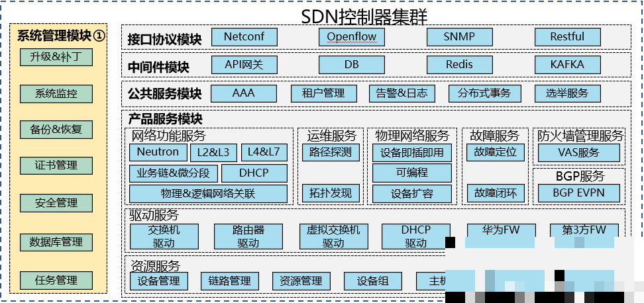Image resolution: width=644 pixels, height=303 pixels.
Task: Click the AAA service box
Action: [x=244, y=93]
